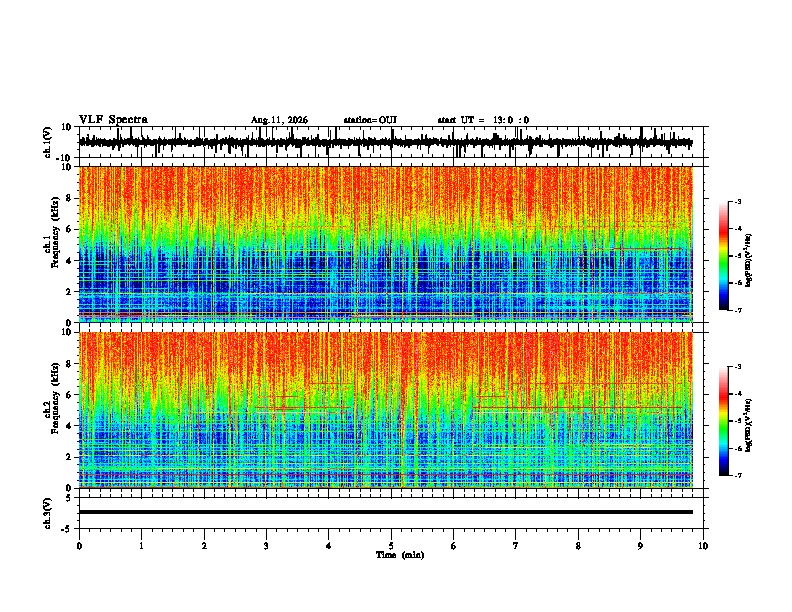Click the "2" tick on the time axis
The height and width of the screenshot is (612, 792).
click(x=204, y=546)
